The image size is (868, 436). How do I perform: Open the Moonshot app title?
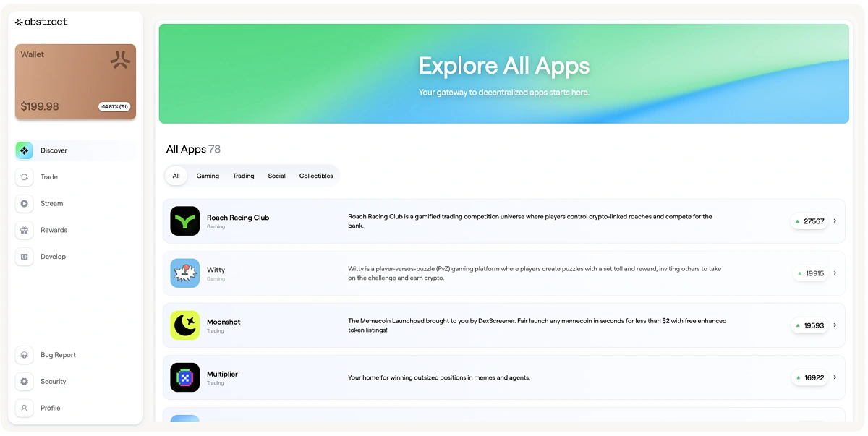pyautogui.click(x=224, y=322)
